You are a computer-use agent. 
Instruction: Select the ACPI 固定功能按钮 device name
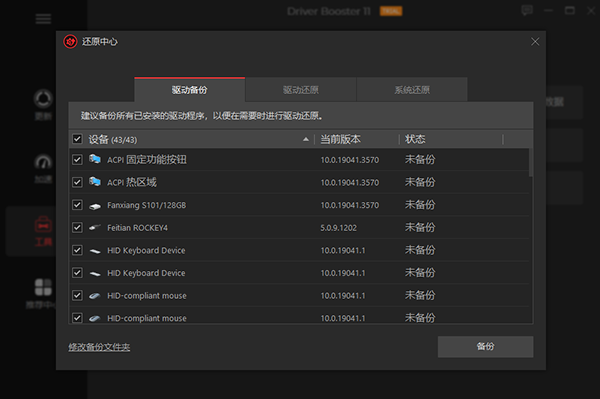coord(147,160)
